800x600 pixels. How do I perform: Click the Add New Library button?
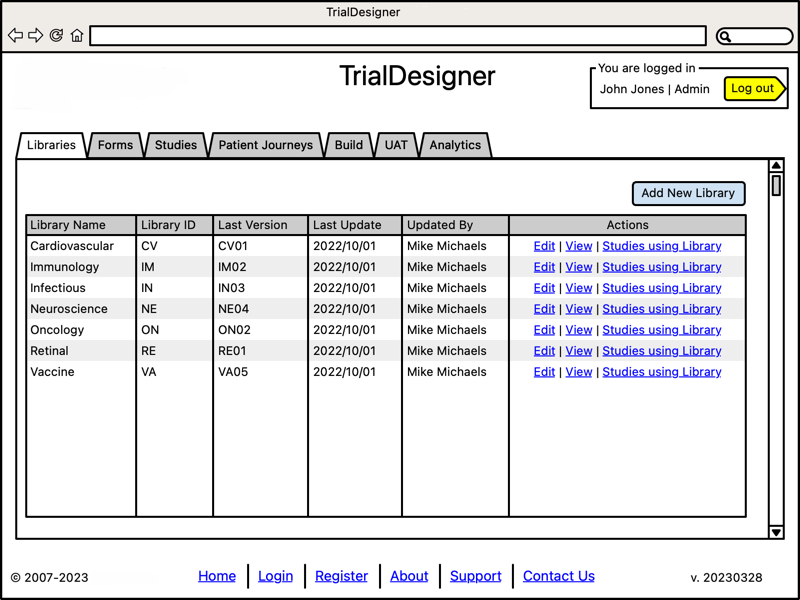point(688,193)
